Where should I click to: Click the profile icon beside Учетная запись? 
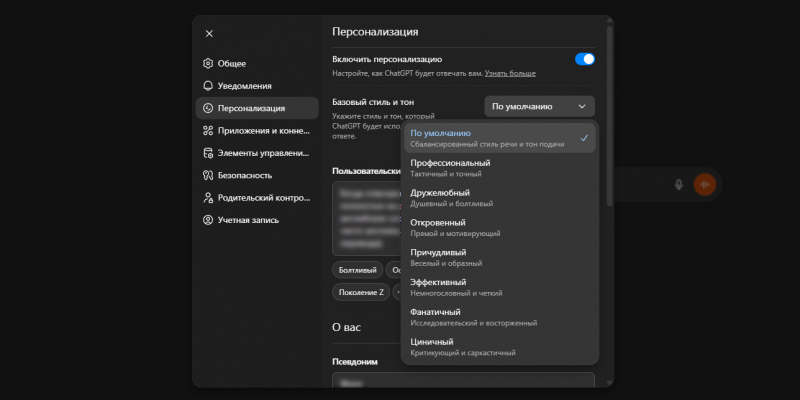pyautogui.click(x=208, y=220)
